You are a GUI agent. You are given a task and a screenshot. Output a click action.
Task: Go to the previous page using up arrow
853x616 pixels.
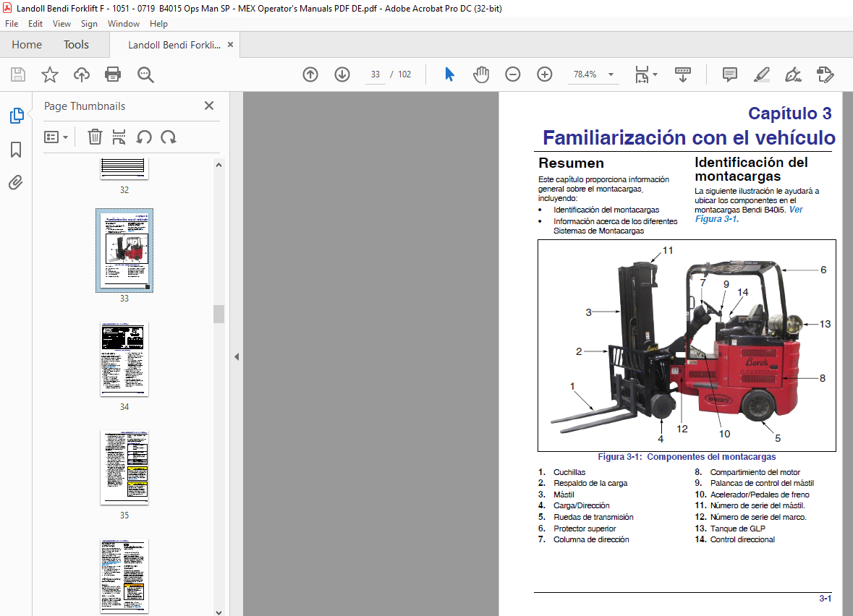click(x=310, y=74)
